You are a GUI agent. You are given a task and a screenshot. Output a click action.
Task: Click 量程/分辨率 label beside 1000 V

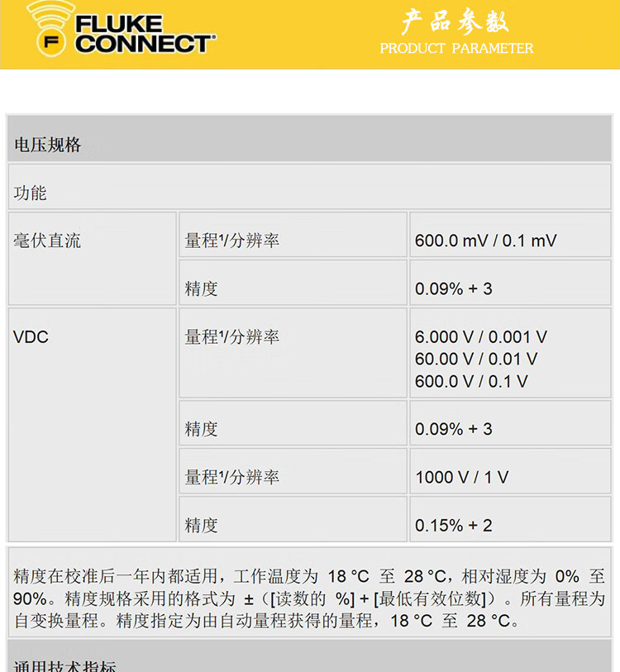pos(232,477)
